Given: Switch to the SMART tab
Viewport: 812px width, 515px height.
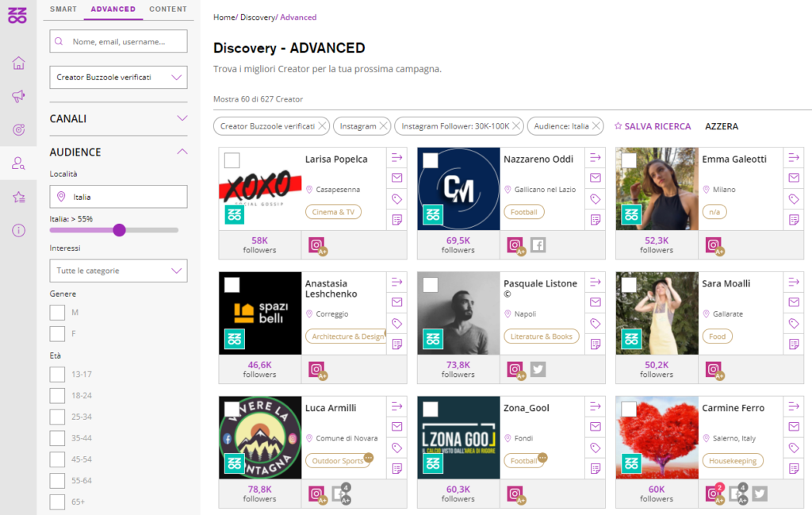Looking at the screenshot, I should click(63, 10).
